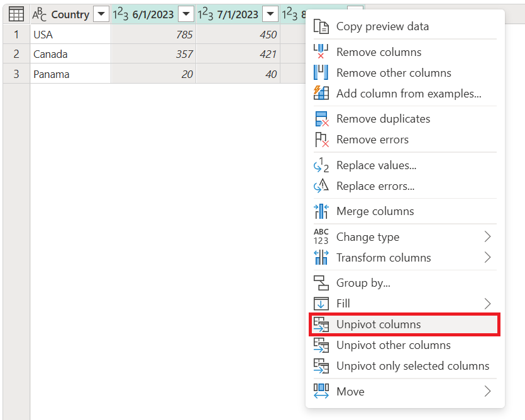Select the Change type ABC 123 icon
The width and height of the screenshot is (525, 420).
point(321,238)
